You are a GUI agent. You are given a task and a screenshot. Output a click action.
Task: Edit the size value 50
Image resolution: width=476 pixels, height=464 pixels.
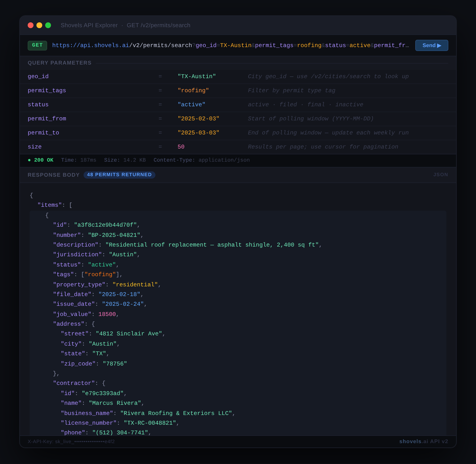[181, 147]
